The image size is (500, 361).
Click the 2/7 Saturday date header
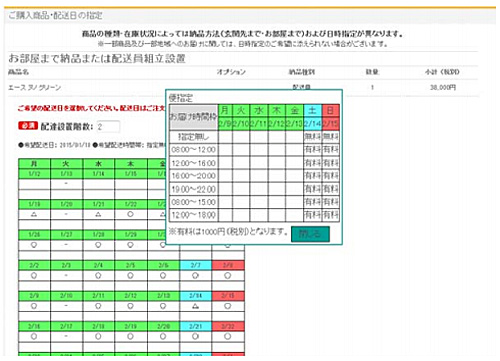[195, 265]
